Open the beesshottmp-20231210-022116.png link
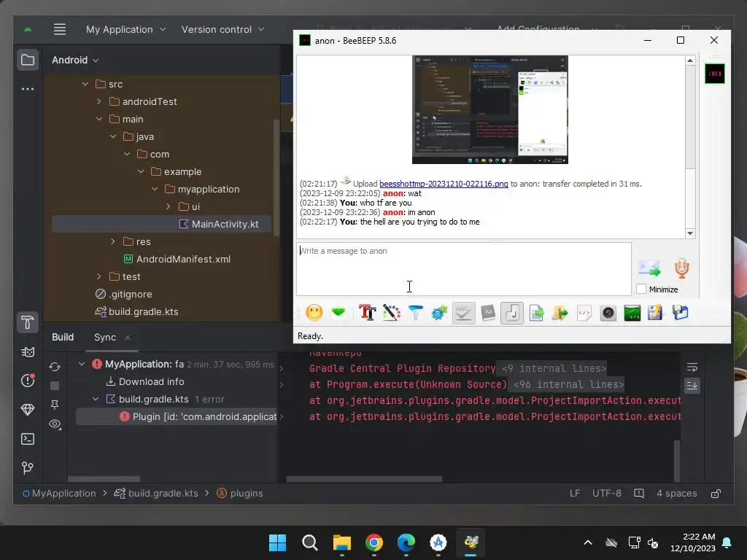This screenshot has height=560, width=747. click(x=444, y=184)
